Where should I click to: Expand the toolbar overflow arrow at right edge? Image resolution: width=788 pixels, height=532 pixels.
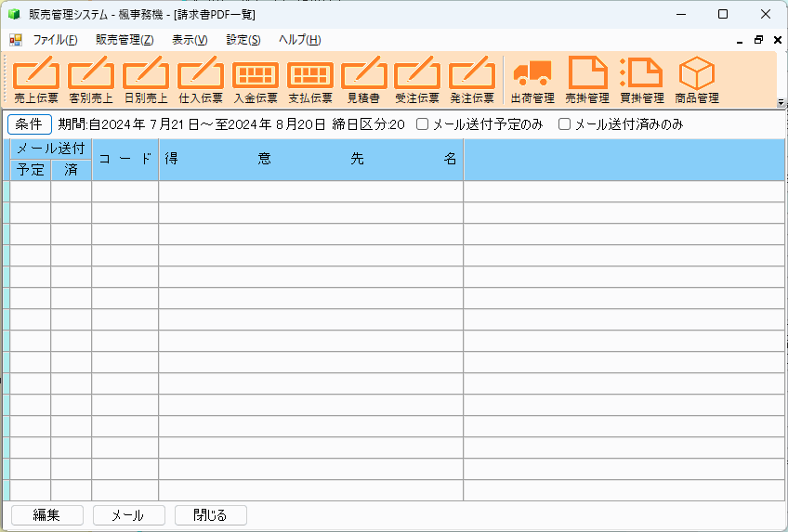(781, 103)
